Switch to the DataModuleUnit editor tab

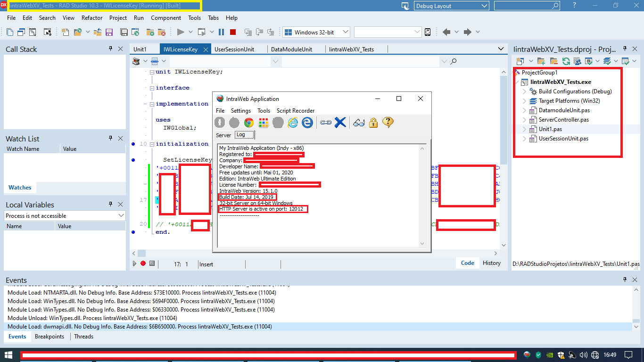[292, 49]
